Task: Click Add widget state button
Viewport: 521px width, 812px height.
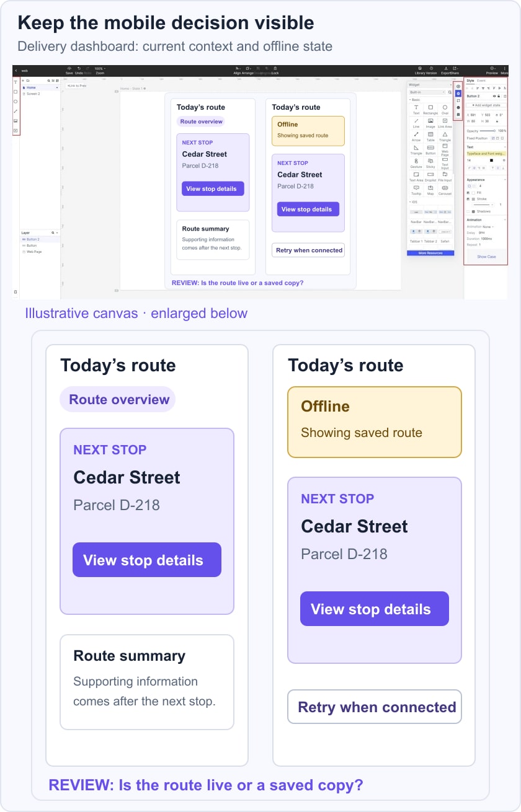Action: [x=486, y=105]
